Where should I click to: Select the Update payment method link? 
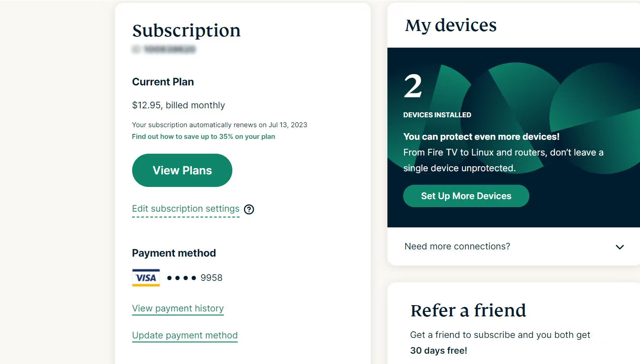pyautogui.click(x=185, y=336)
